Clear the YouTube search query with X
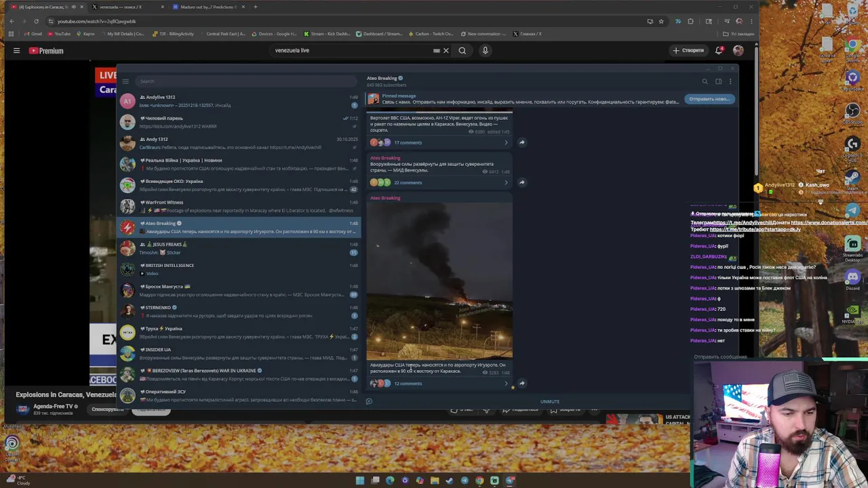Screen dimensions: 868x488 click(446, 50)
